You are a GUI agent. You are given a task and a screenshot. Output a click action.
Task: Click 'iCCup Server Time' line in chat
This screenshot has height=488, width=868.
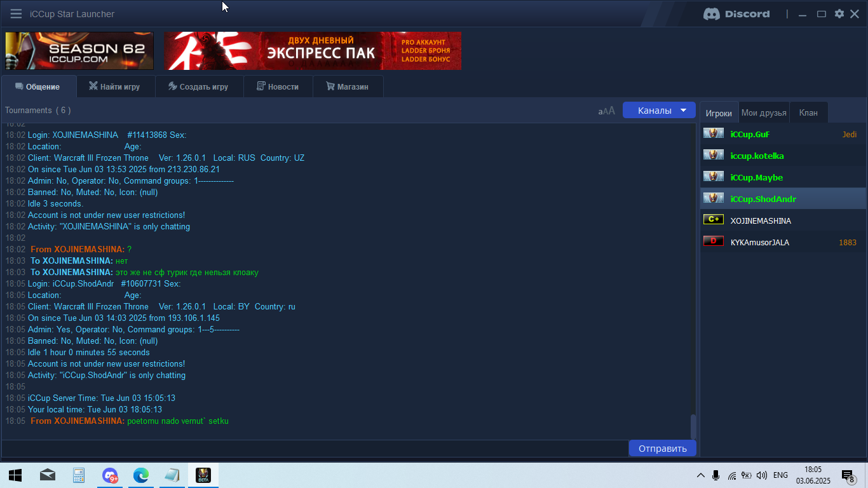(102, 398)
